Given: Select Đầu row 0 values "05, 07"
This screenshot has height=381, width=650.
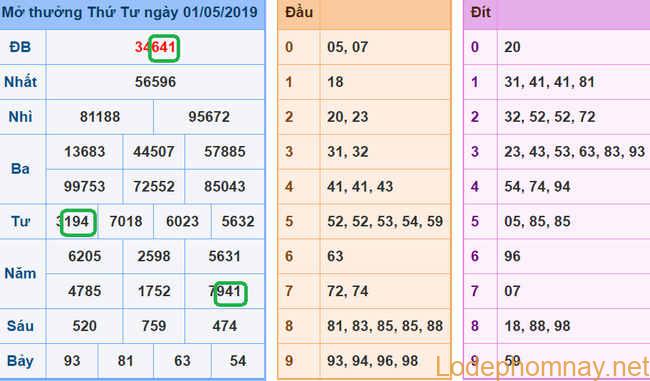Looking at the screenshot, I should click(347, 47).
